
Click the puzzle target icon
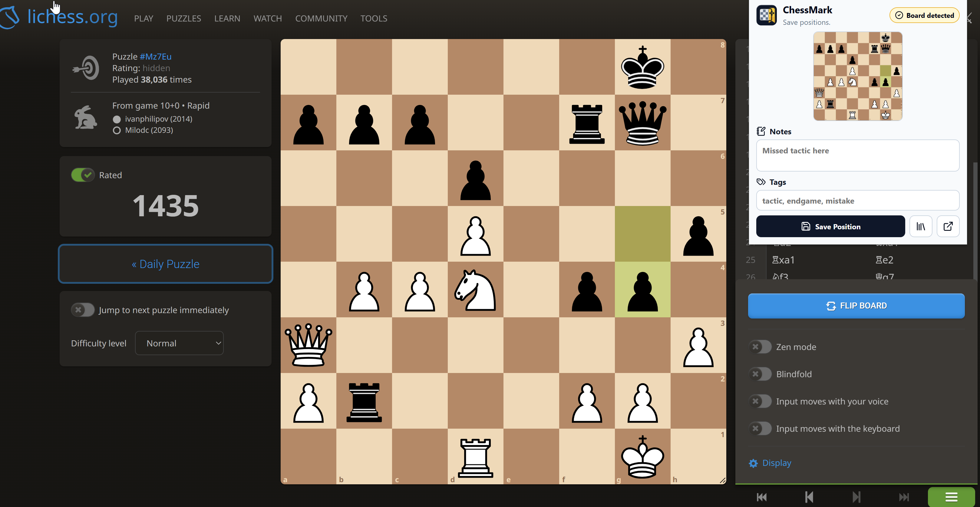pyautogui.click(x=86, y=68)
